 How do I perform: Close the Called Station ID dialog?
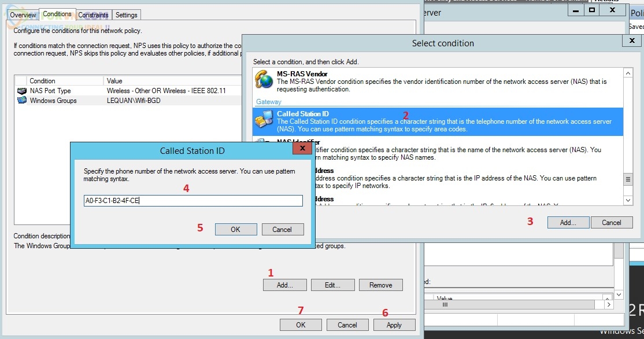[302, 149]
